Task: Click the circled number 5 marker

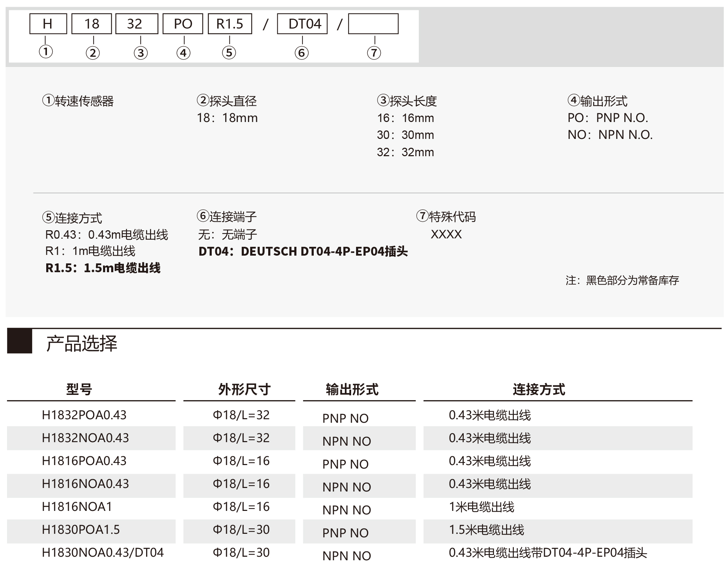Action: [x=229, y=53]
